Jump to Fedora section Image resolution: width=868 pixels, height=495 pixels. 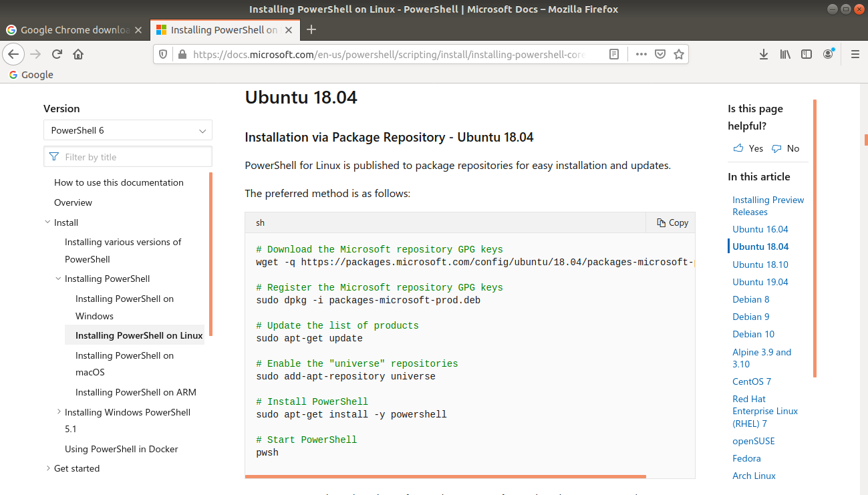click(x=746, y=458)
